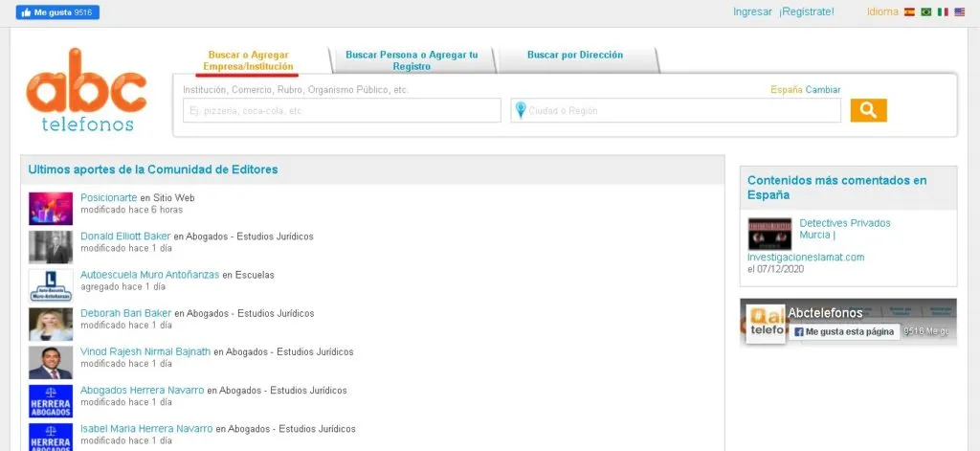Open Donald Elliott Baker's profile thumbnail
Screen dimensions: 980x451
click(51, 247)
